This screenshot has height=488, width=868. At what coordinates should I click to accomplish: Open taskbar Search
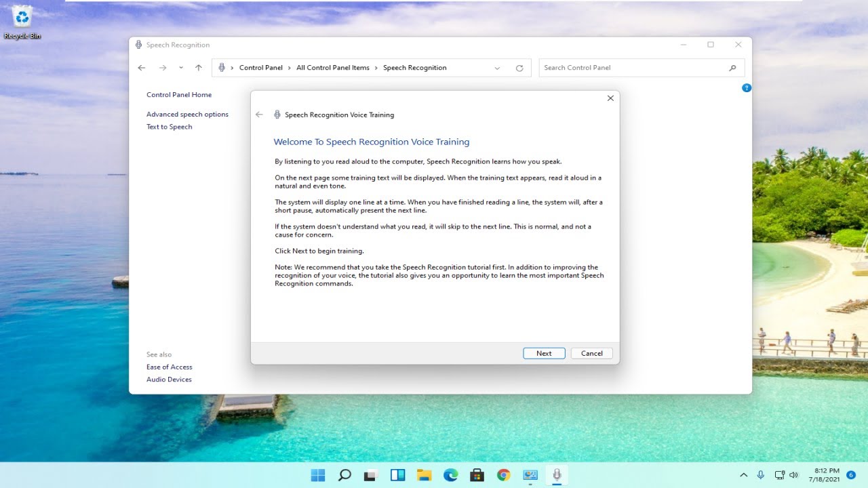344,475
